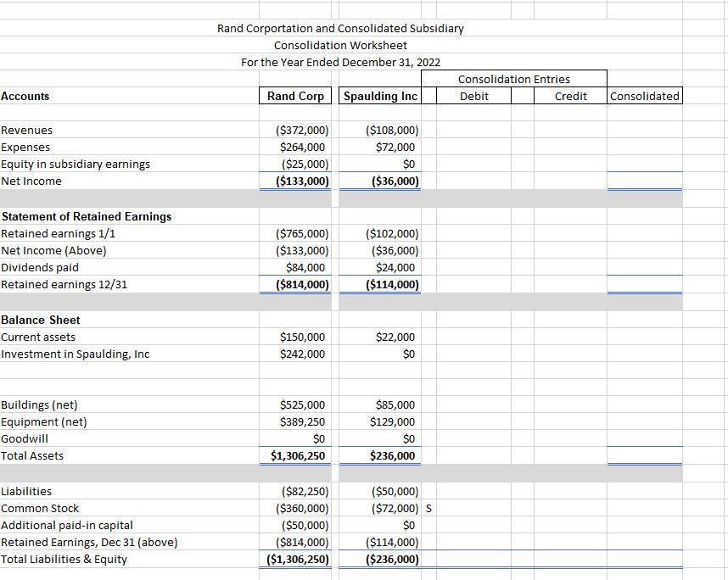Screen dimensions: 728x580
Task: Click the Consolidation Worksheet title
Action: [x=340, y=46]
